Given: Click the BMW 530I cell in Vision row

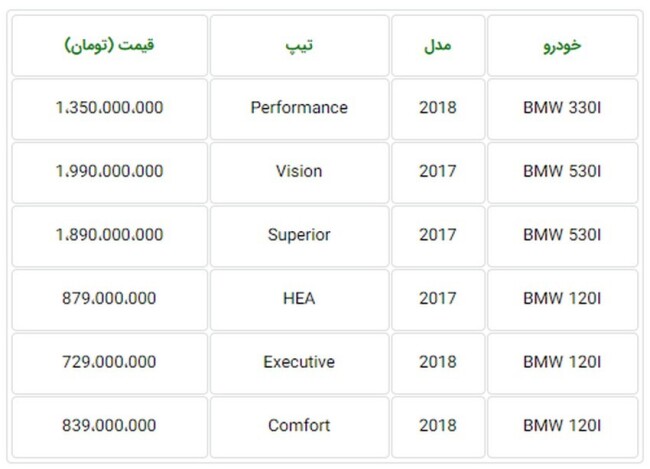Looking at the screenshot, I should tap(563, 173).
